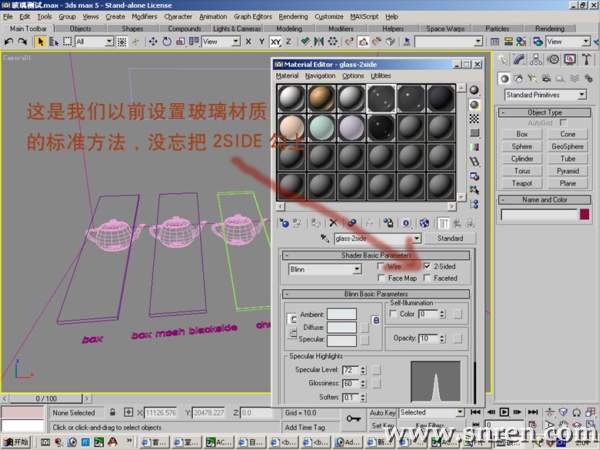Toggle the AutoGrid checkbox
The image size is (600, 450).
pyautogui.click(x=562, y=122)
